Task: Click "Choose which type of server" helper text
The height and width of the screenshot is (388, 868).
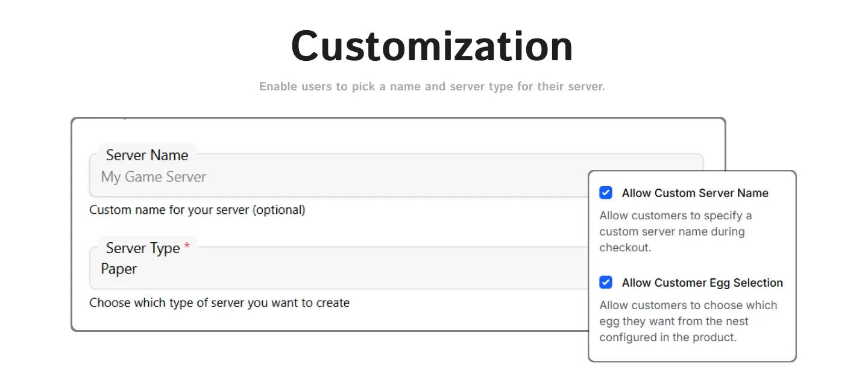Action: tap(219, 302)
